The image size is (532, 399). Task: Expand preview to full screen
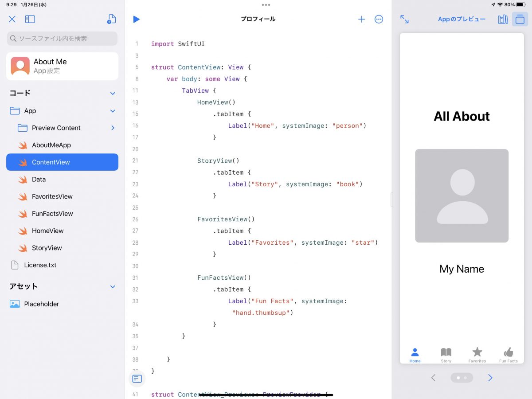point(404,19)
